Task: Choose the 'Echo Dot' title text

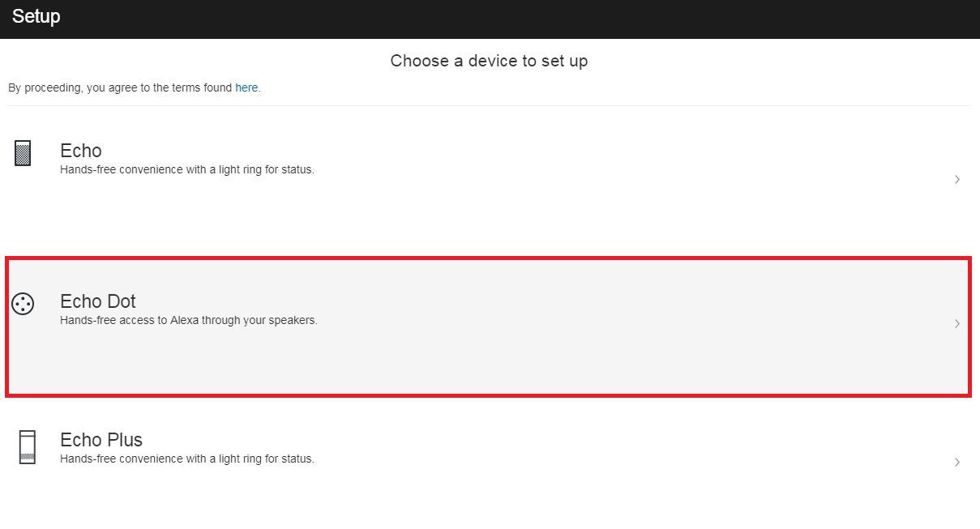Action: tap(98, 301)
